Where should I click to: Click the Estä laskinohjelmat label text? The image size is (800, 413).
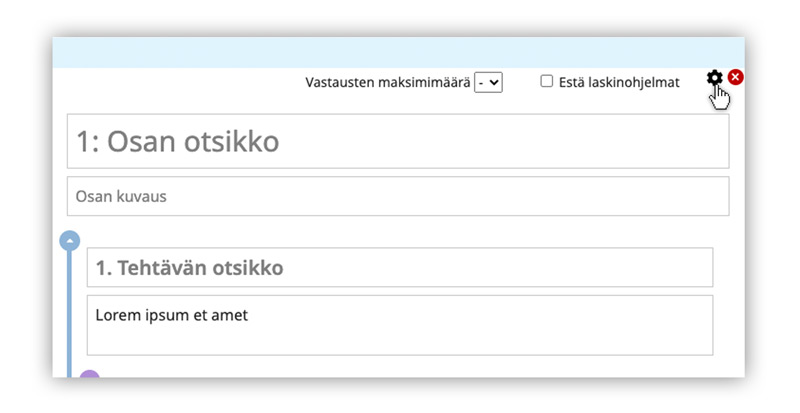click(619, 82)
